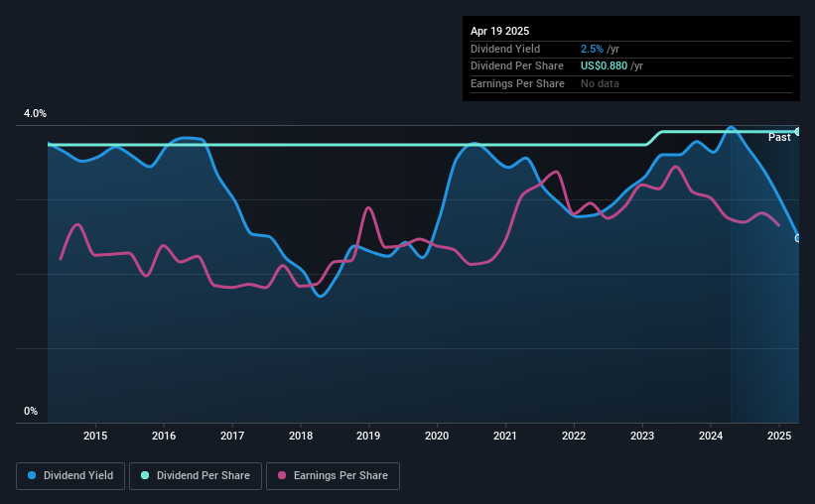The width and height of the screenshot is (815, 504).
Task: Click the 2.5% dividend yield value
Action: 592,49
